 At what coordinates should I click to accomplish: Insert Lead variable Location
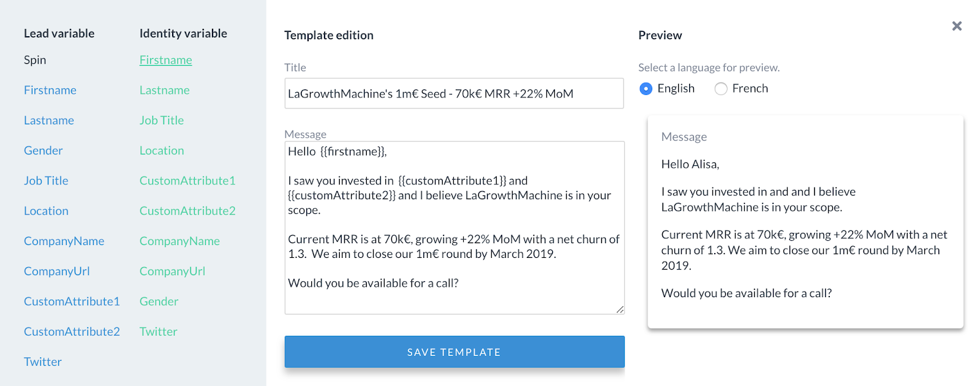pyautogui.click(x=46, y=211)
